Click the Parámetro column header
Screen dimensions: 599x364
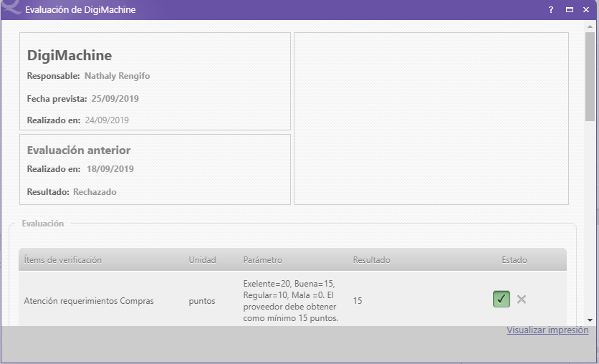coord(262,260)
